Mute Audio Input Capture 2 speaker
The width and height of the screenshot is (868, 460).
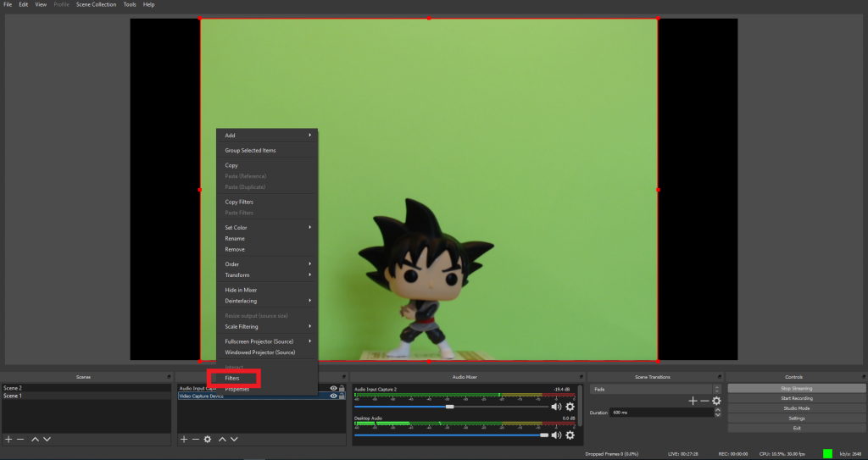[x=556, y=407]
